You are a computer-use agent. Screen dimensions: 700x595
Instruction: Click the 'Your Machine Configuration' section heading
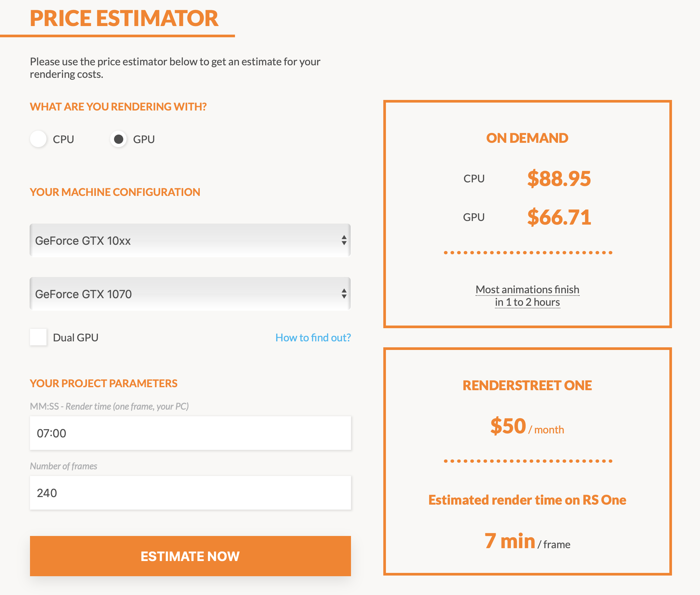115,192
